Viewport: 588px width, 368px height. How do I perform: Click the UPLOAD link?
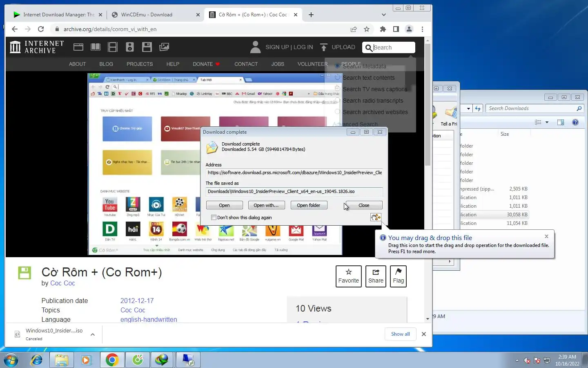338,47
